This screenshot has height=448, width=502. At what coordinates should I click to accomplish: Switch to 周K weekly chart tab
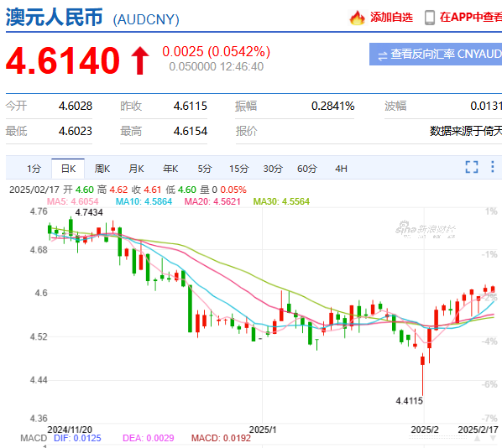102,169
